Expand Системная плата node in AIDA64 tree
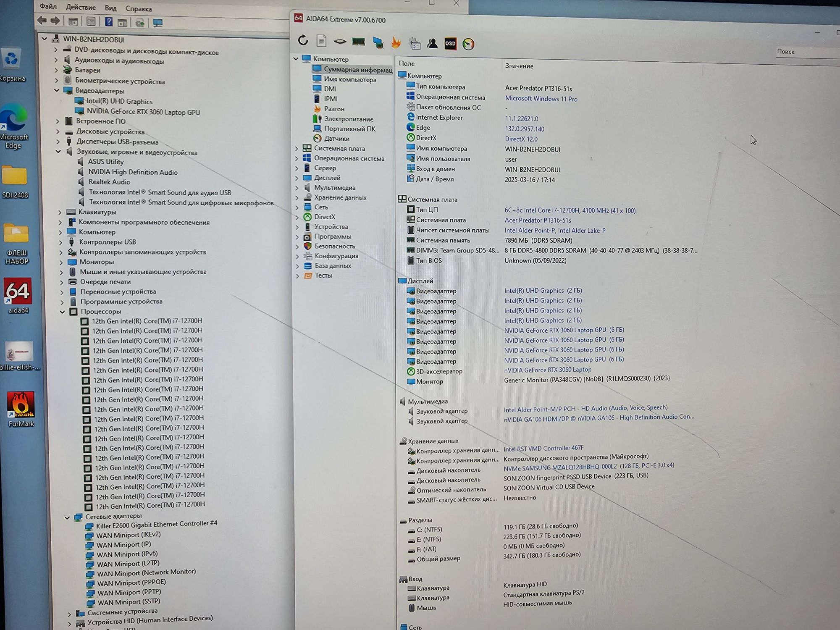This screenshot has width=840, height=630. [297, 149]
